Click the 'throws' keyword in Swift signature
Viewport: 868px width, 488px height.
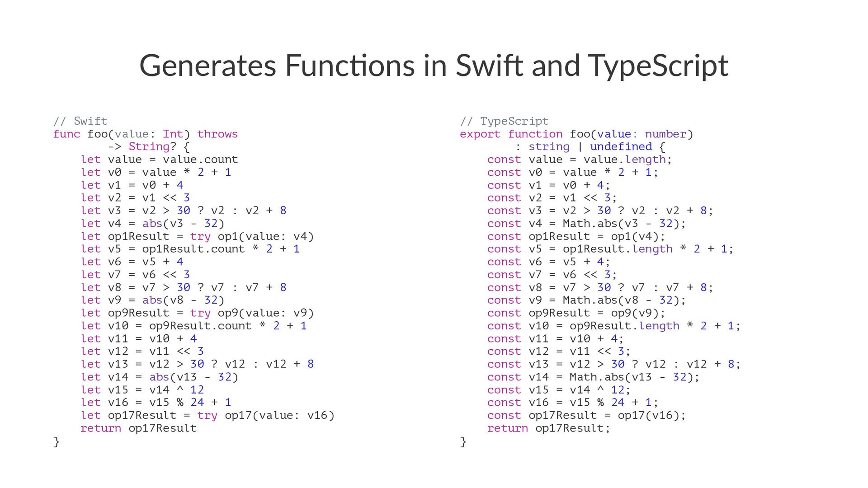click(217, 134)
